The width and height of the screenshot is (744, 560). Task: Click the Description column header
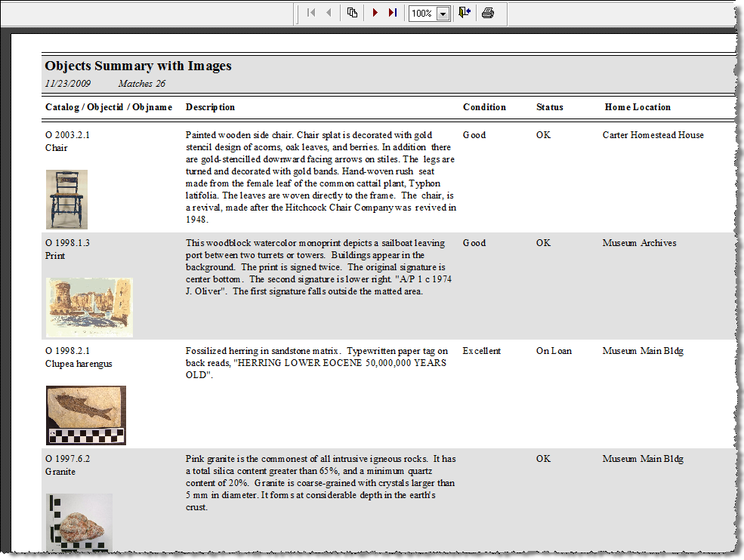210,107
